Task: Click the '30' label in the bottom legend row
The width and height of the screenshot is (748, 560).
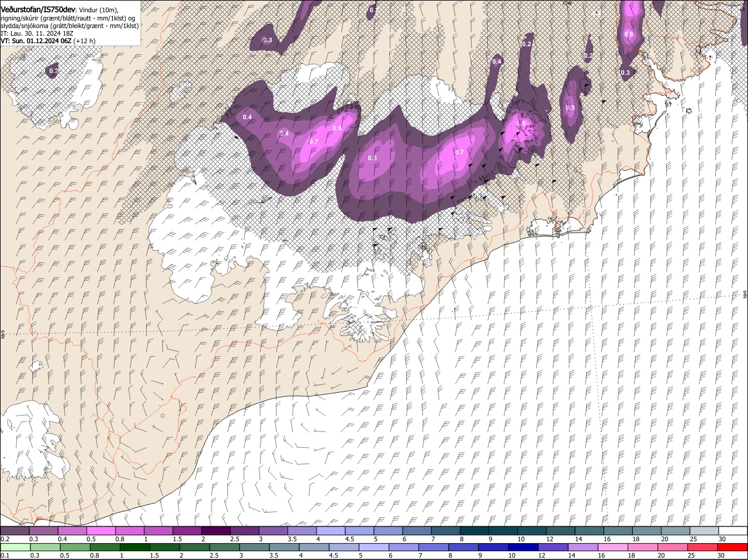Action: pos(721,555)
